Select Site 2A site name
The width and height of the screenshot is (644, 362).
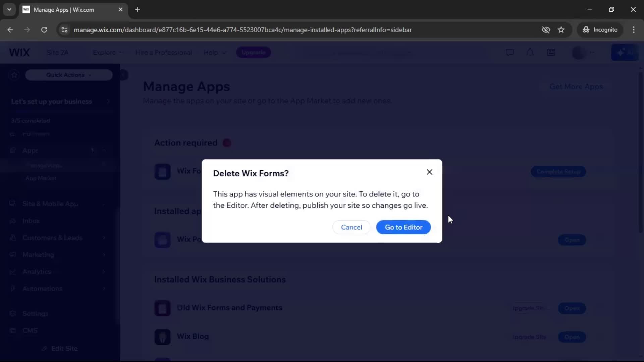click(x=57, y=53)
